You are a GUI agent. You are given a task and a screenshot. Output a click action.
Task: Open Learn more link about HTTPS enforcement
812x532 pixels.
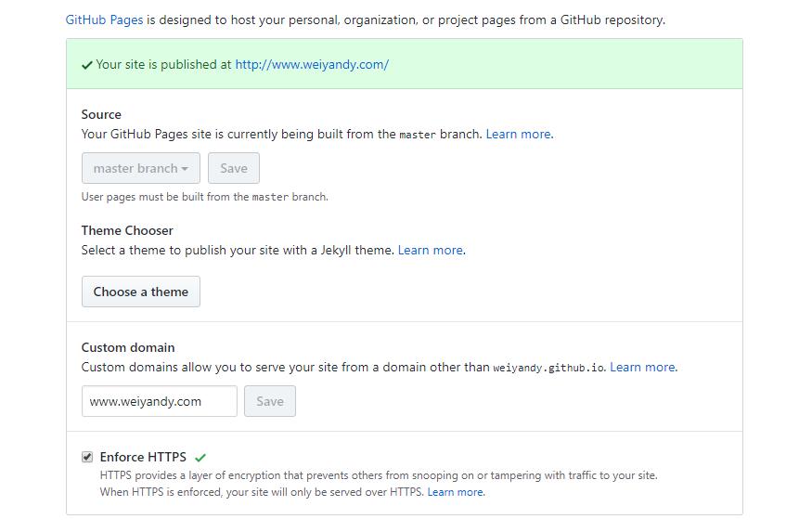(x=455, y=492)
